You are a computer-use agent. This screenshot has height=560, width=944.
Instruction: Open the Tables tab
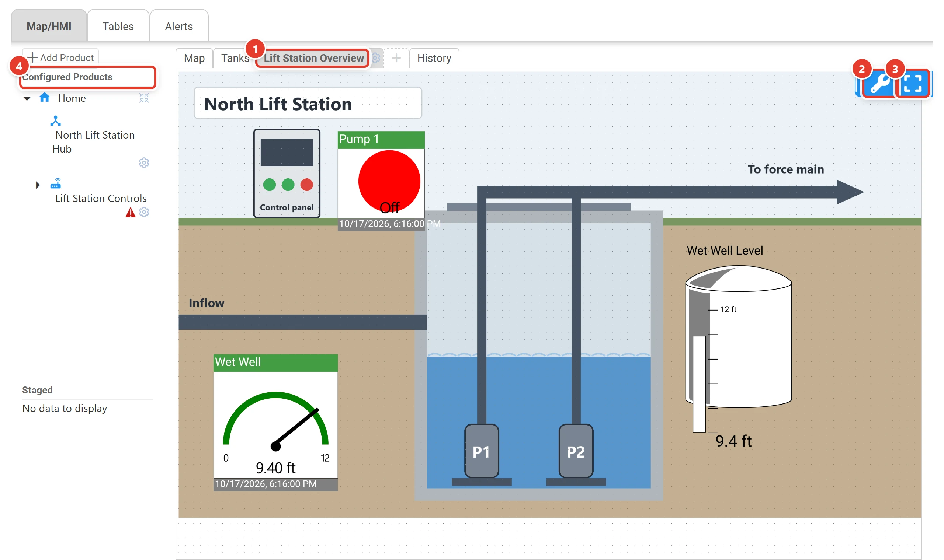coord(118,27)
